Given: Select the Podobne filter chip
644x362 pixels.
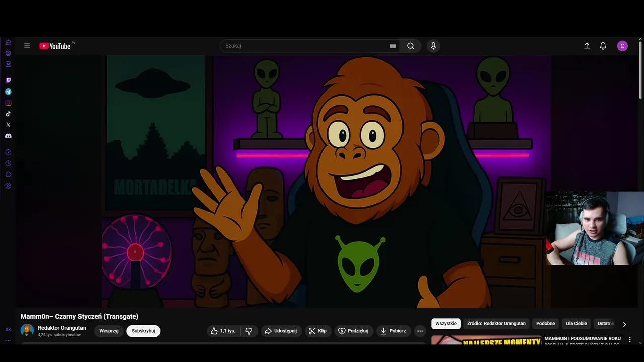Looking at the screenshot, I should pos(545,324).
